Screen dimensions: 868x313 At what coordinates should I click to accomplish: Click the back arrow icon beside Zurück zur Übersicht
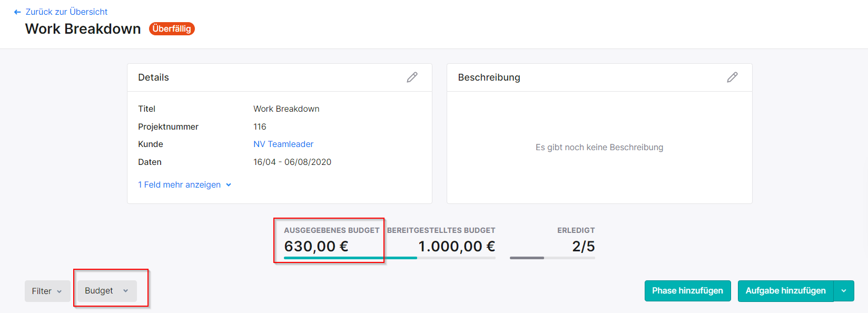[17, 12]
